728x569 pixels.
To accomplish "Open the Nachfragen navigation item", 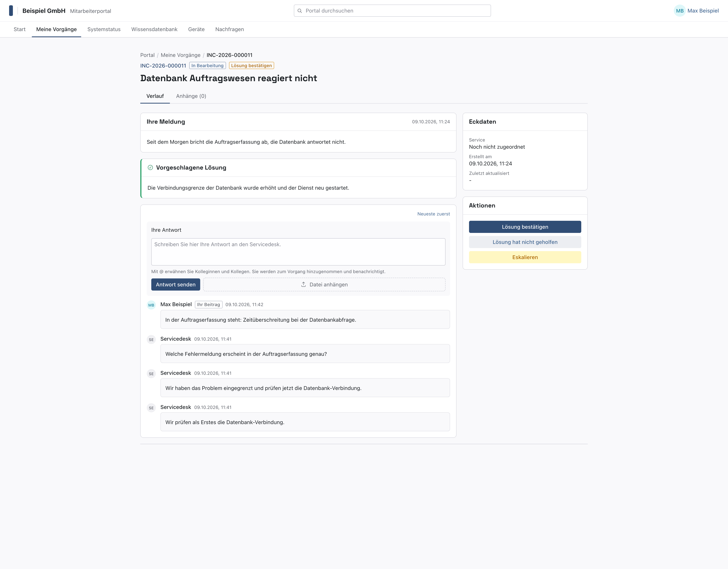I will (x=230, y=29).
